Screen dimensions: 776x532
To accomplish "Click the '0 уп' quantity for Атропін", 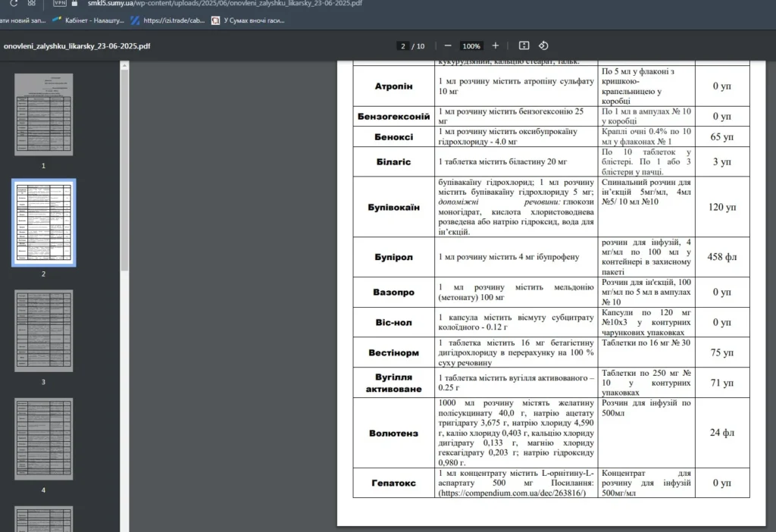I will pos(721,86).
